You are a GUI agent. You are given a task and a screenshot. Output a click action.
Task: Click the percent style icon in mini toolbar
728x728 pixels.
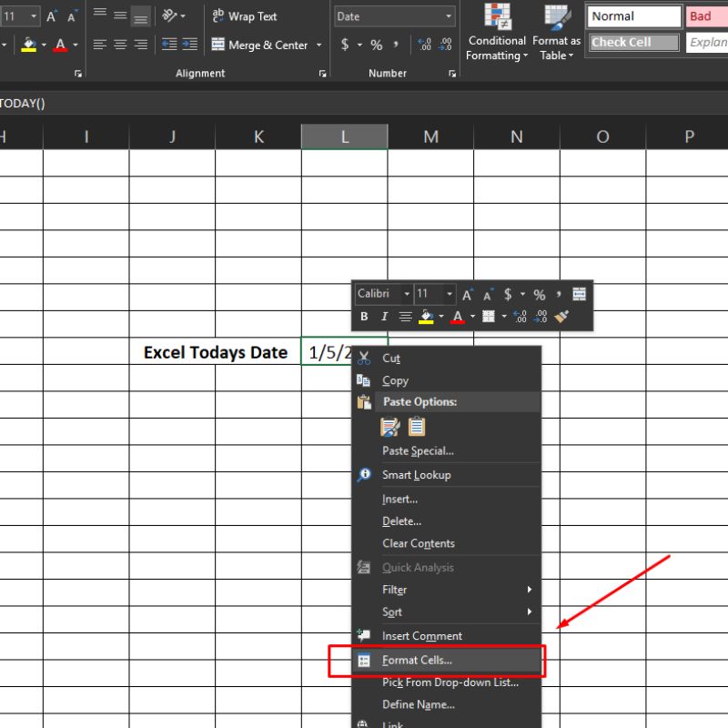coord(540,294)
